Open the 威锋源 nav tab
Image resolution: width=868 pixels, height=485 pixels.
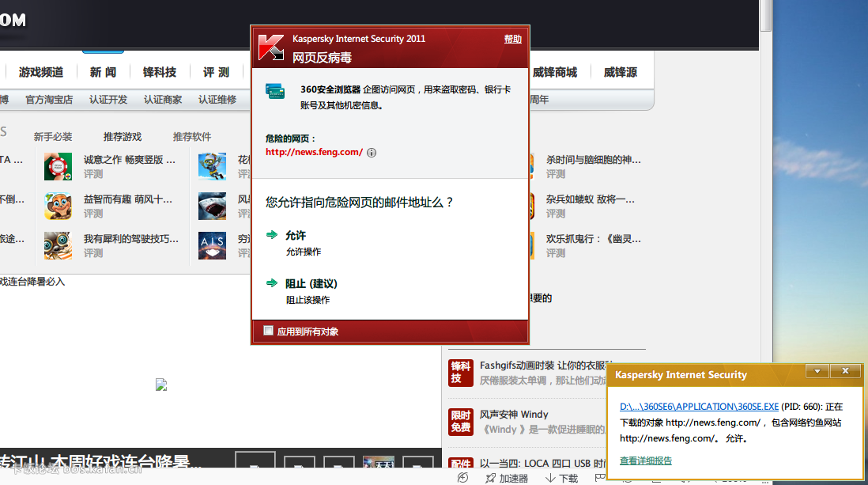(620, 72)
